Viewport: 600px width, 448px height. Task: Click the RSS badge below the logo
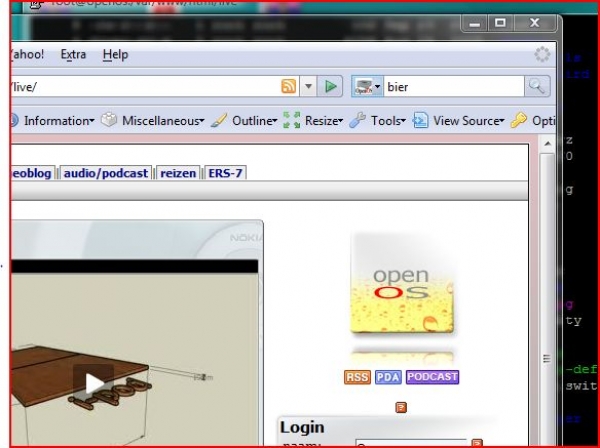[357, 377]
